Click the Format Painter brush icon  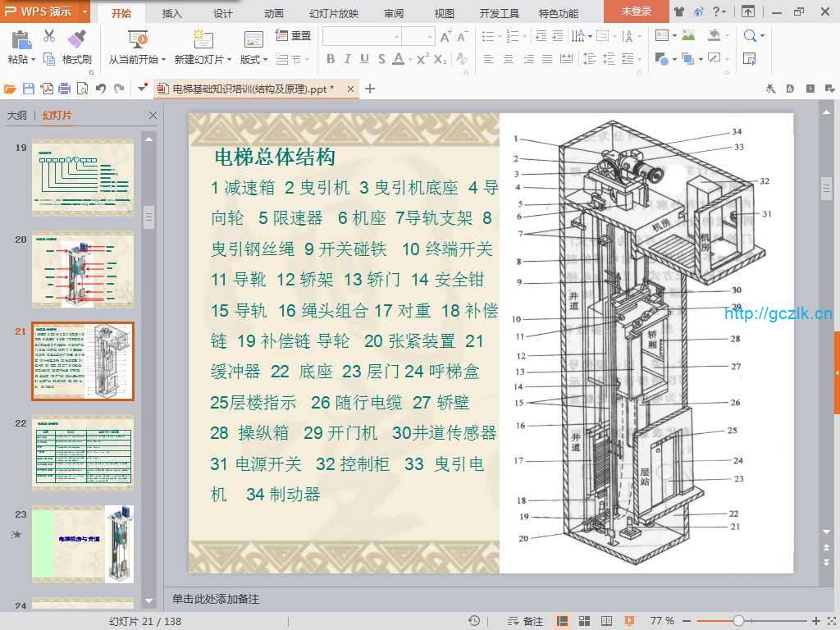[x=76, y=39]
